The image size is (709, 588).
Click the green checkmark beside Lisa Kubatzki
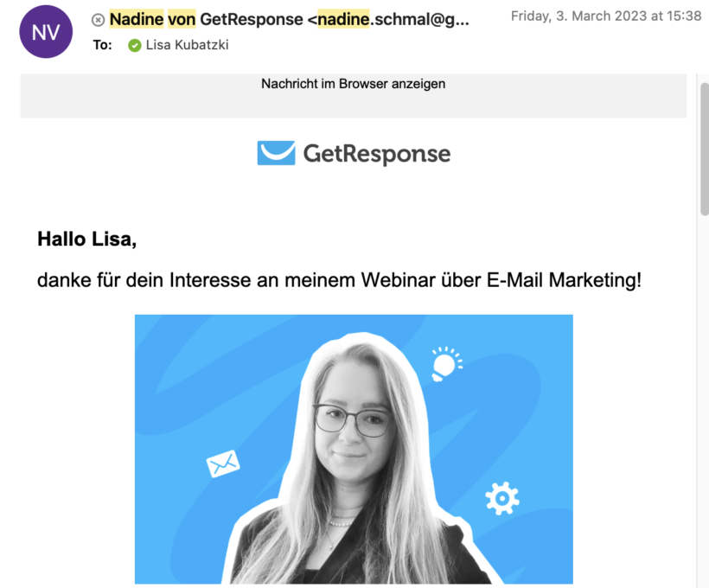[134, 45]
